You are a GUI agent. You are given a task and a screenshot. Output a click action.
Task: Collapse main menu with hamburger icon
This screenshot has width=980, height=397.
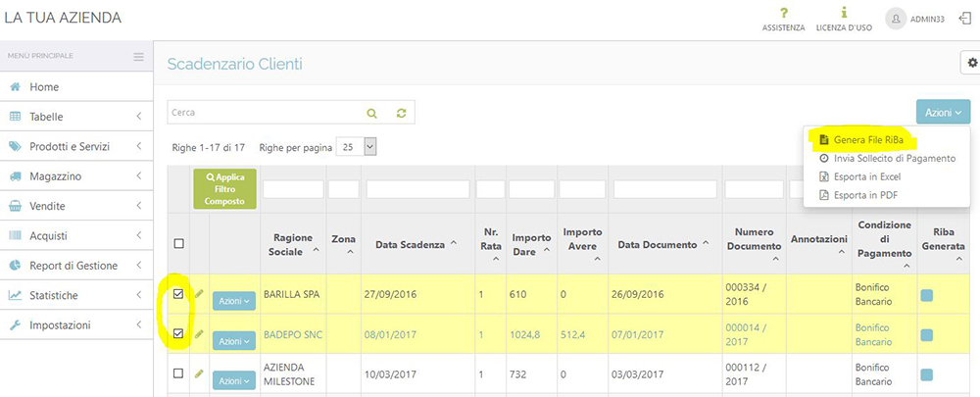click(139, 56)
